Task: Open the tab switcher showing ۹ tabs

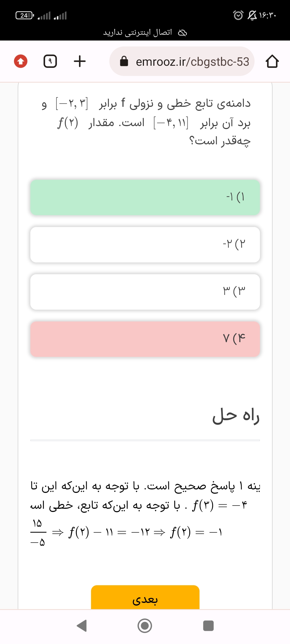Action: pyautogui.click(x=50, y=61)
